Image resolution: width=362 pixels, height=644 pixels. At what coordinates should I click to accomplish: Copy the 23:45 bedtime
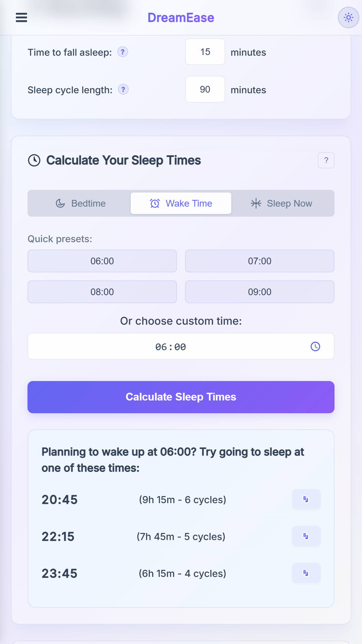click(x=306, y=573)
